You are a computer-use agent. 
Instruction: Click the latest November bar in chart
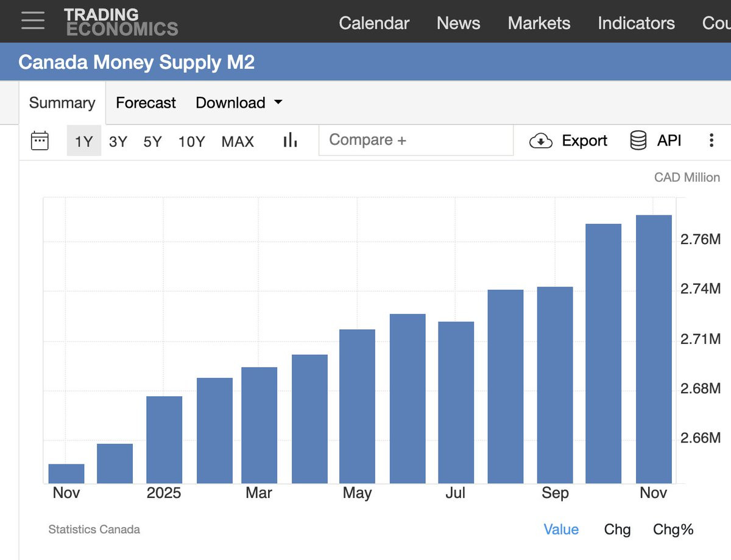pos(654,349)
